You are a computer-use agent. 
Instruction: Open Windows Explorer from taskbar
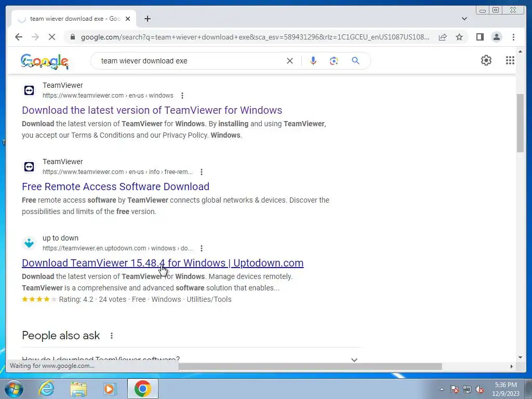(x=78, y=389)
